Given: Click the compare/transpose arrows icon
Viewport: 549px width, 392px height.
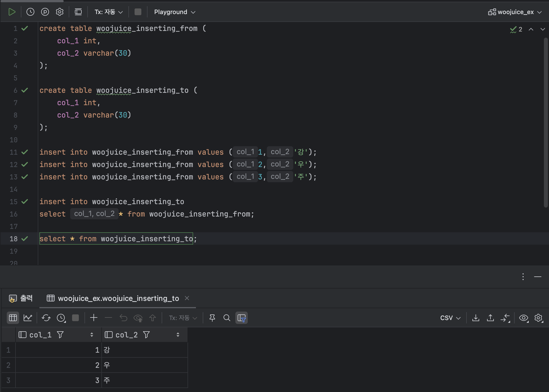Looking at the screenshot, I should click(x=505, y=318).
